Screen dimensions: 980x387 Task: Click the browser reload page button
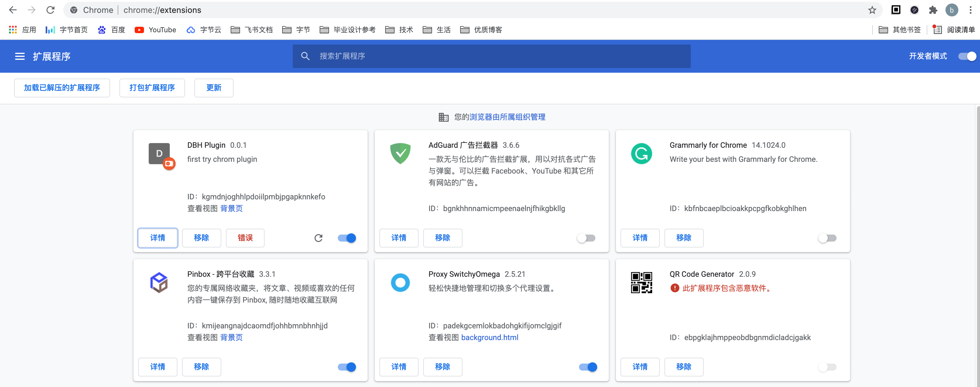51,10
